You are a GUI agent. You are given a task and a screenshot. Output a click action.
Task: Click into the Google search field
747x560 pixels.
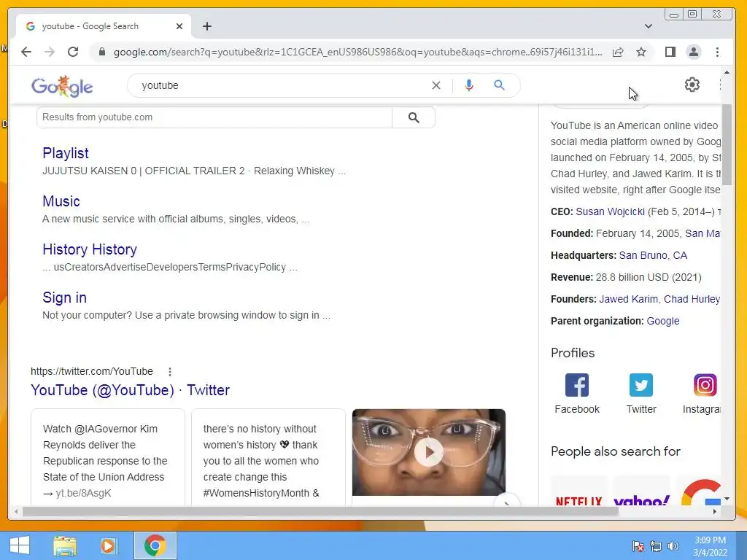point(281,85)
